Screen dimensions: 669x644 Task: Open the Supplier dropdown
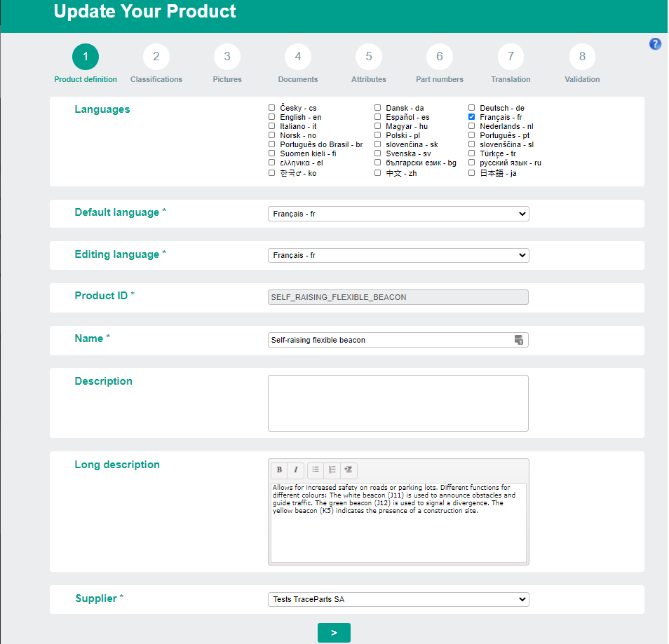(398, 599)
